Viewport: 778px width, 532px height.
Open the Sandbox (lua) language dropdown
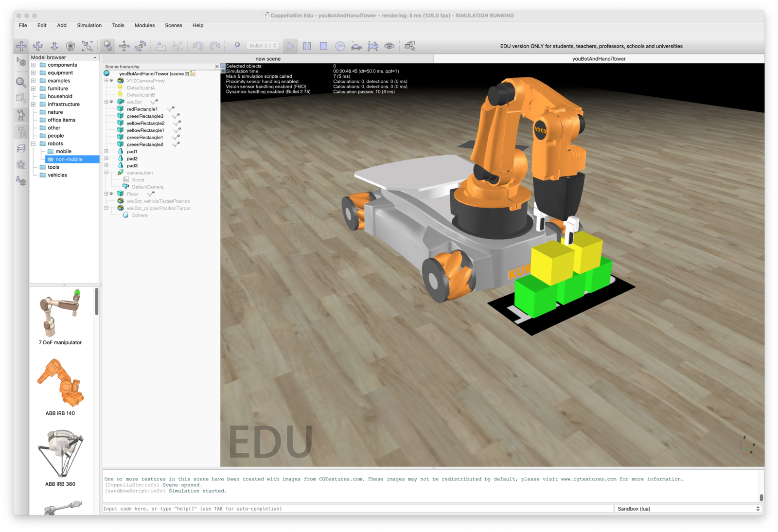(688, 509)
